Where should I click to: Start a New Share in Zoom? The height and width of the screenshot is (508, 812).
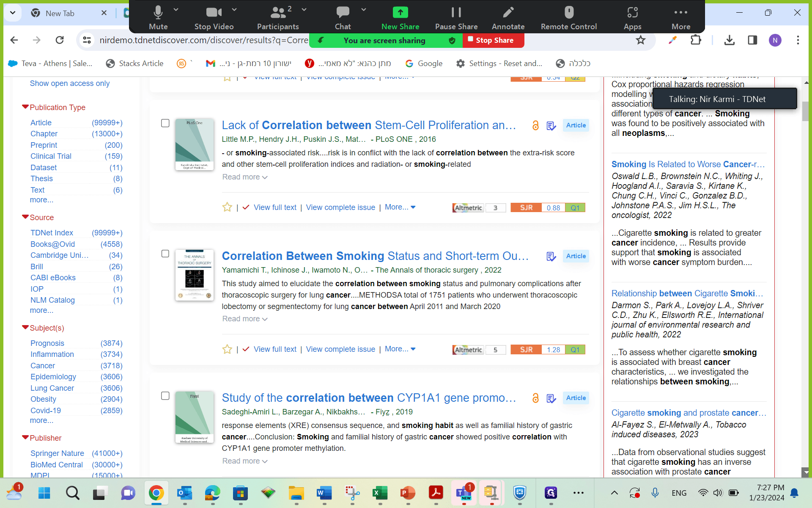click(400, 18)
